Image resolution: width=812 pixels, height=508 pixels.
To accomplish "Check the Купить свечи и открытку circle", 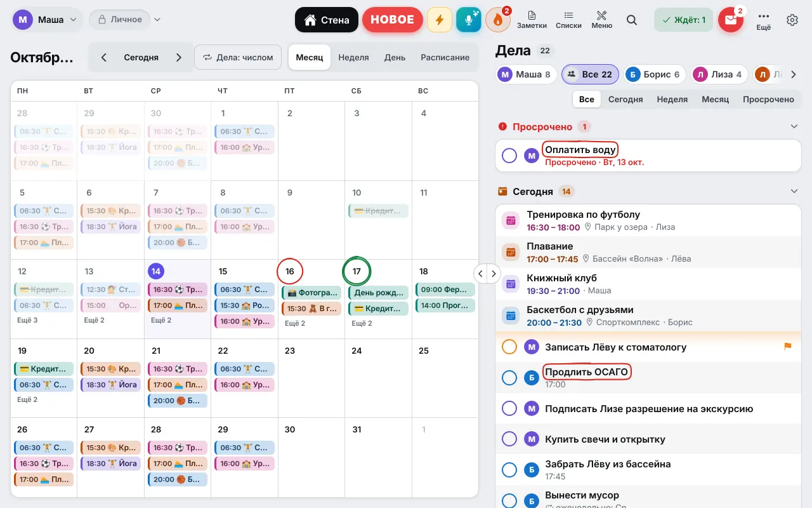I will tap(509, 439).
